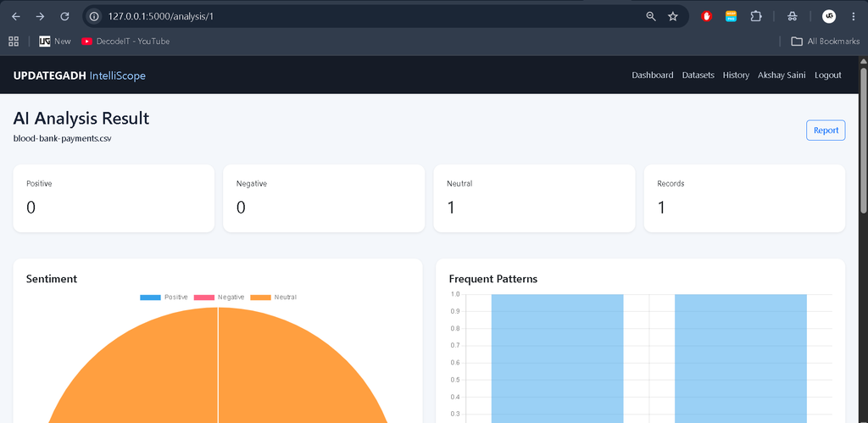This screenshot has height=423, width=868.
Task: Toggle Neutral legend swatch in Sentiment chart
Action: [x=261, y=298]
